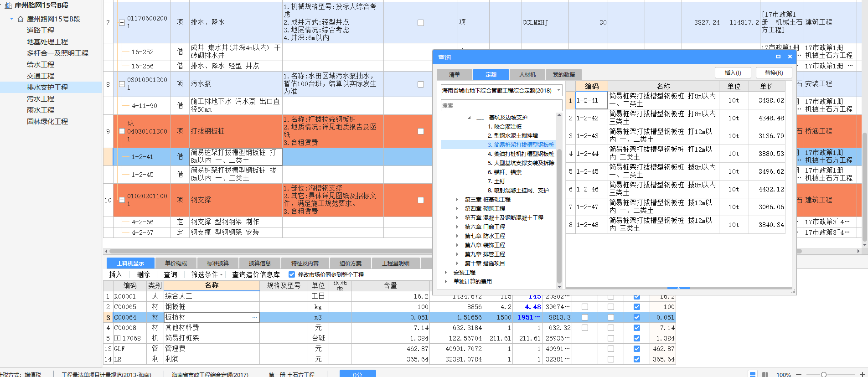
Task: Click the 插入(I) button in 查询
Action: click(x=733, y=72)
